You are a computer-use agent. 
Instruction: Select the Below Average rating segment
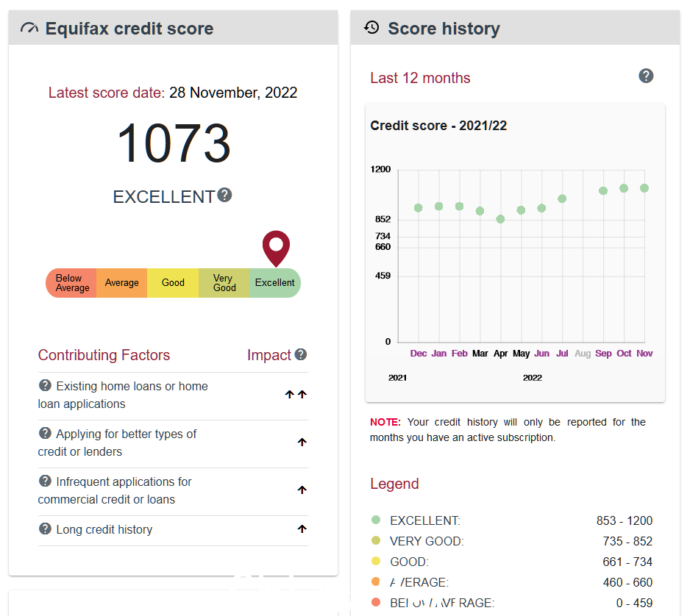pos(71,283)
